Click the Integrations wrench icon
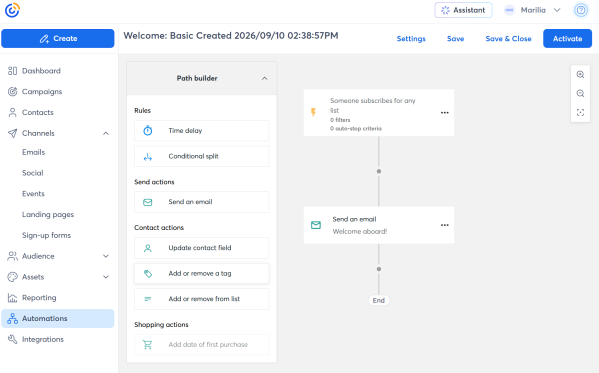Screen dimensions: 599x373 point(12,339)
